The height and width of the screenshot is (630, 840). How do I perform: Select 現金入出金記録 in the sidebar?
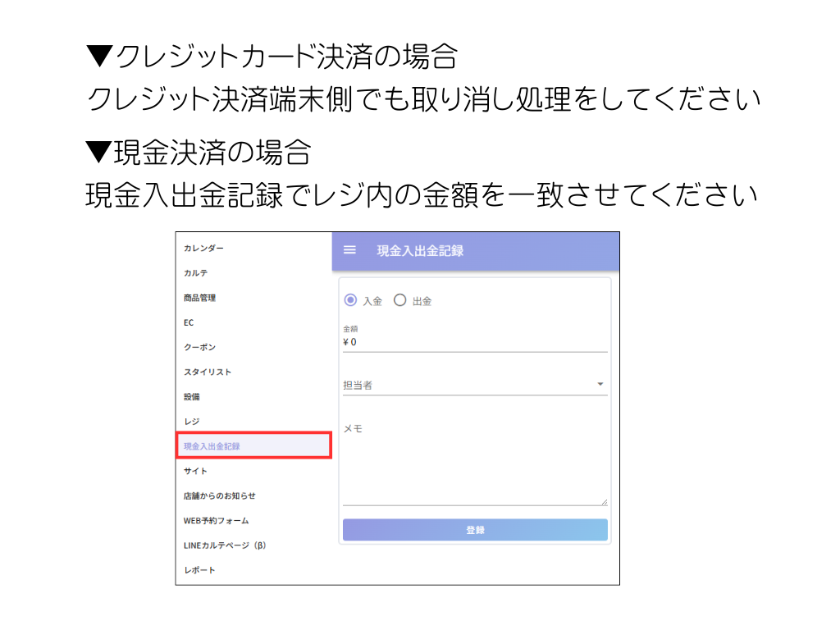(x=254, y=445)
